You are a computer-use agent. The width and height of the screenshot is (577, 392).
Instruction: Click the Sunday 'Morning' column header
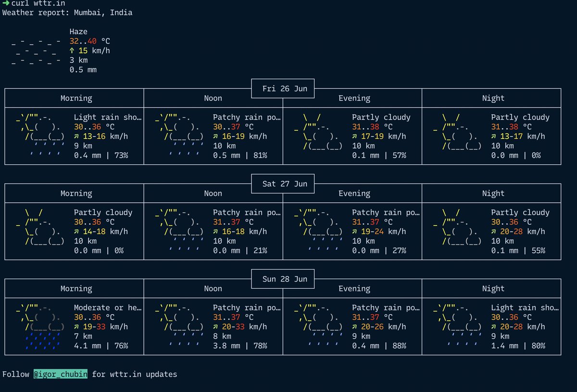click(76, 288)
